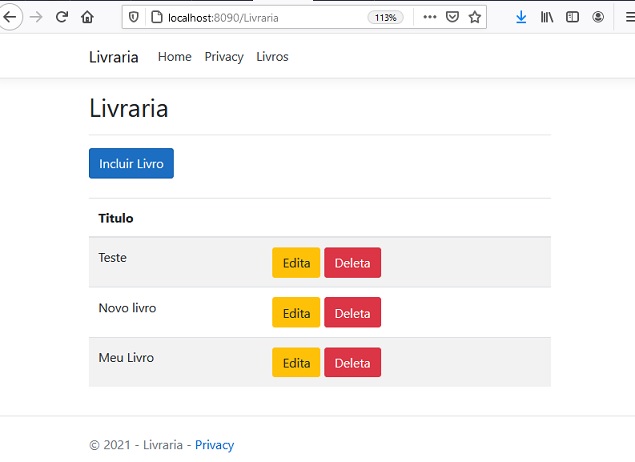
Task: Go back with the browser back arrow
Action: click(x=10, y=17)
